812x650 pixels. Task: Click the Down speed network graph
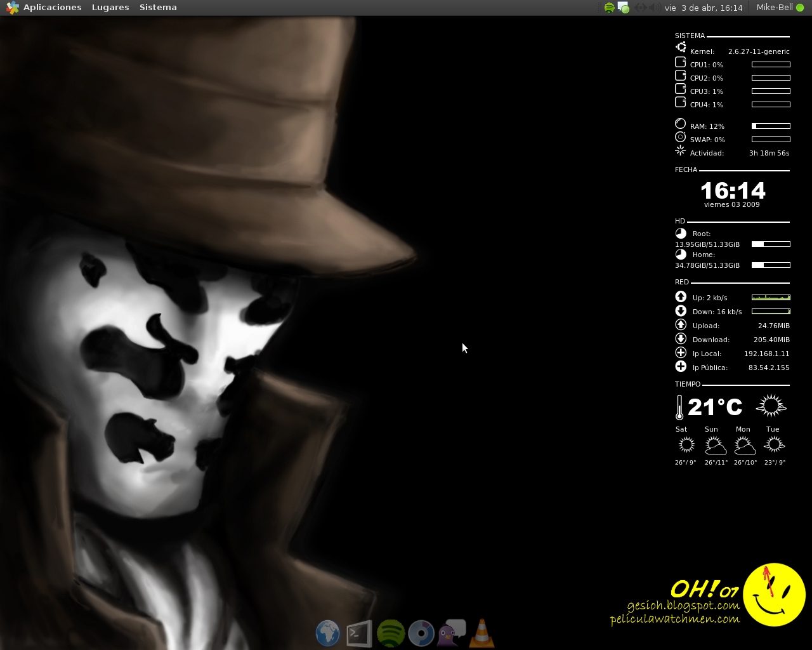pyautogui.click(x=771, y=311)
